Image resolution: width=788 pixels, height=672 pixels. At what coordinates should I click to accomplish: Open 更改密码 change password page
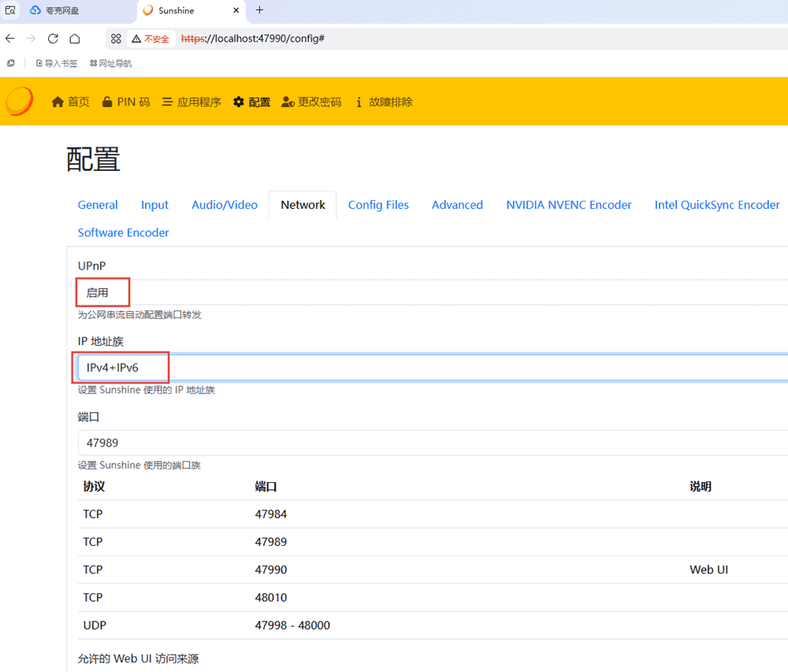click(x=311, y=102)
